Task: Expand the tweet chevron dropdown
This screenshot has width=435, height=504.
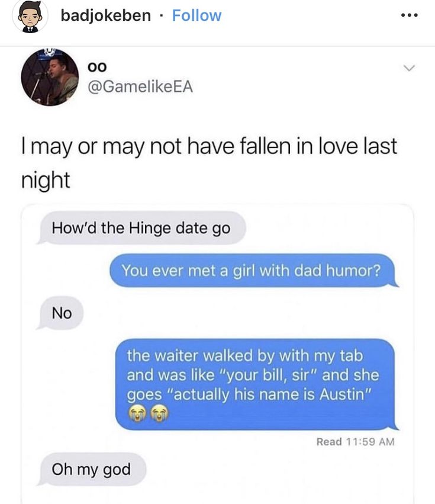Action: 409,68
